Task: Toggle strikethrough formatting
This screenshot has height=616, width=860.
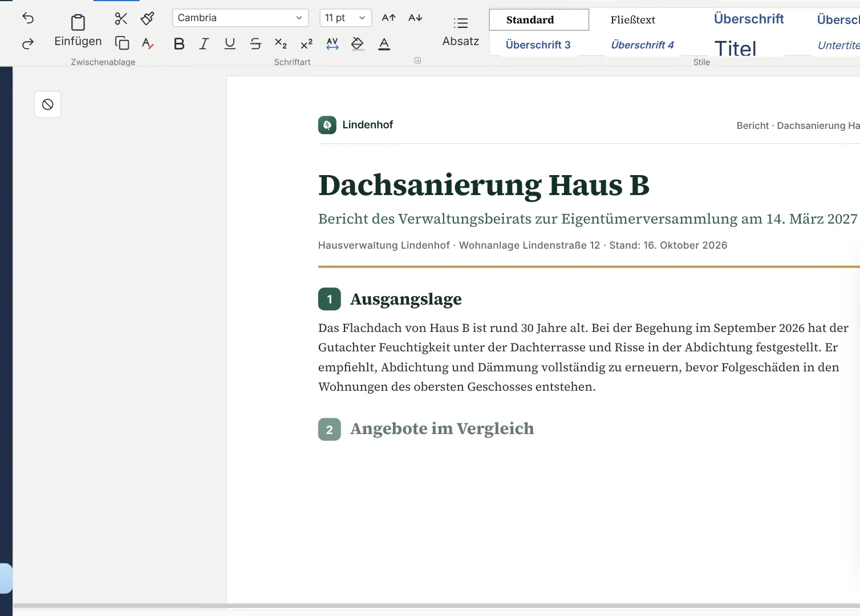Action: click(255, 43)
